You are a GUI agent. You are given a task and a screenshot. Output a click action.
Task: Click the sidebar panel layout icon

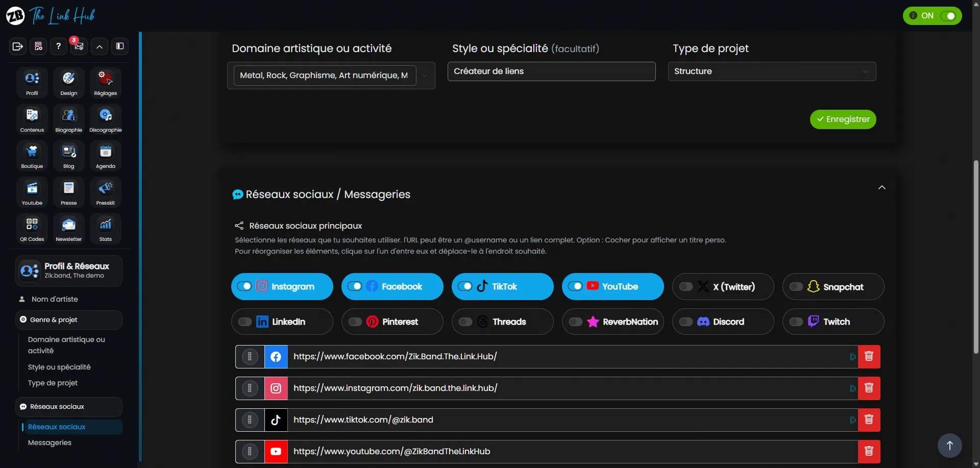[x=120, y=46]
